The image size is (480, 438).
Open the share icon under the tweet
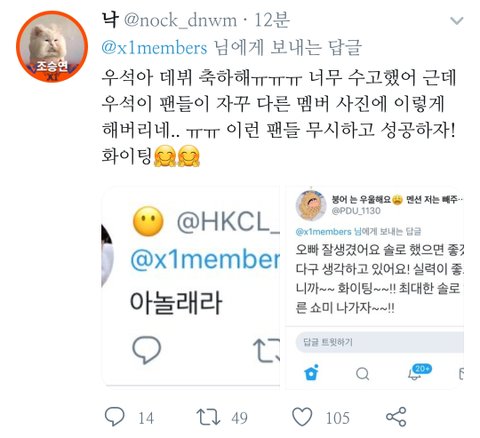click(396, 417)
